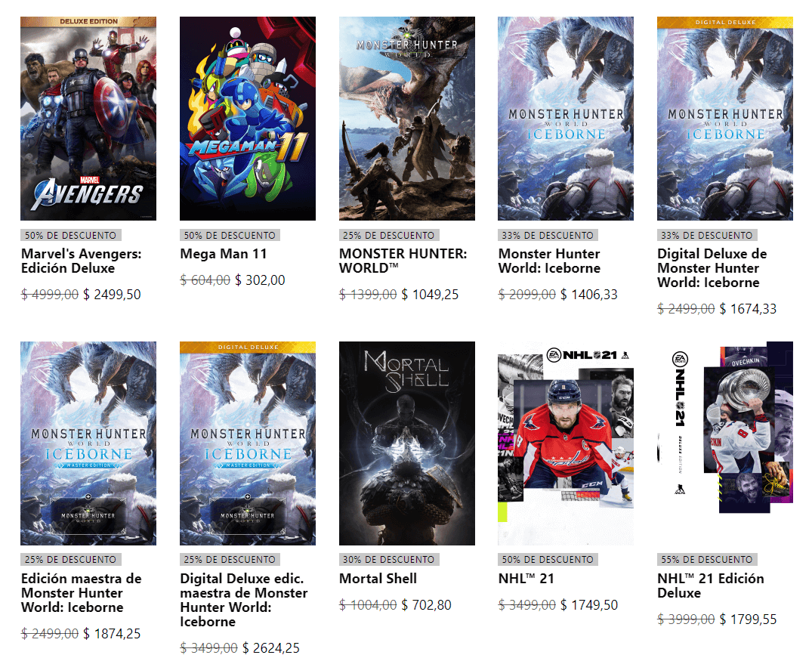Click the 55% DE DESCUENTO badge
This screenshot has height=655, width=812.
(707, 560)
